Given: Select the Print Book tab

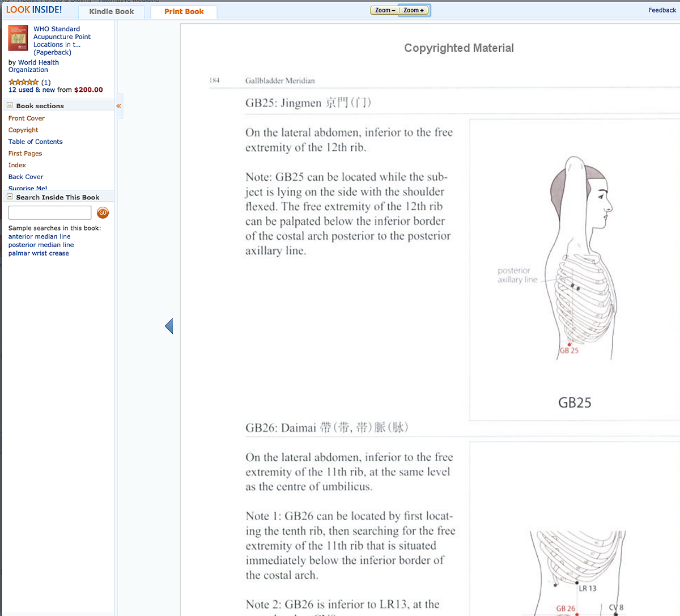Looking at the screenshot, I should [183, 11].
